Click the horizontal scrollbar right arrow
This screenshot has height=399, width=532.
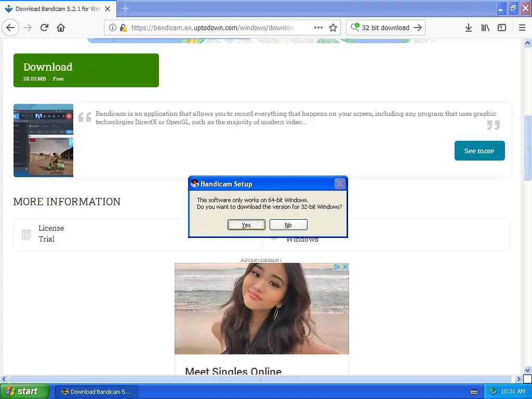518,379
